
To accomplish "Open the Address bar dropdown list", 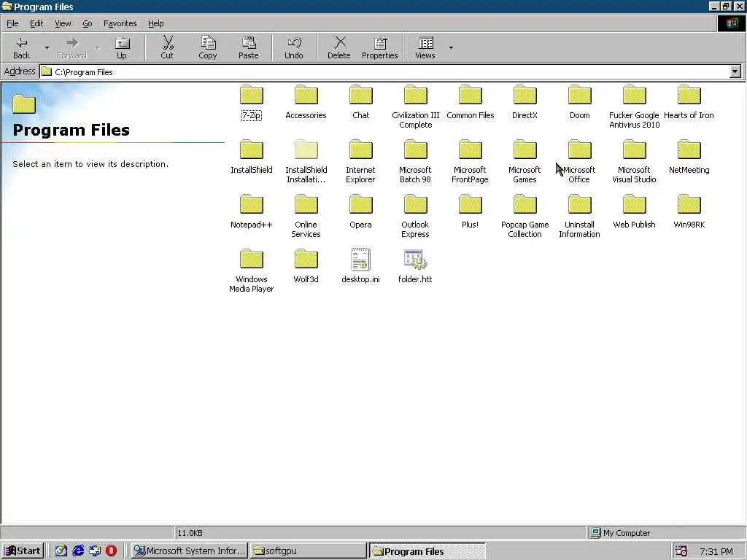I will [x=735, y=72].
